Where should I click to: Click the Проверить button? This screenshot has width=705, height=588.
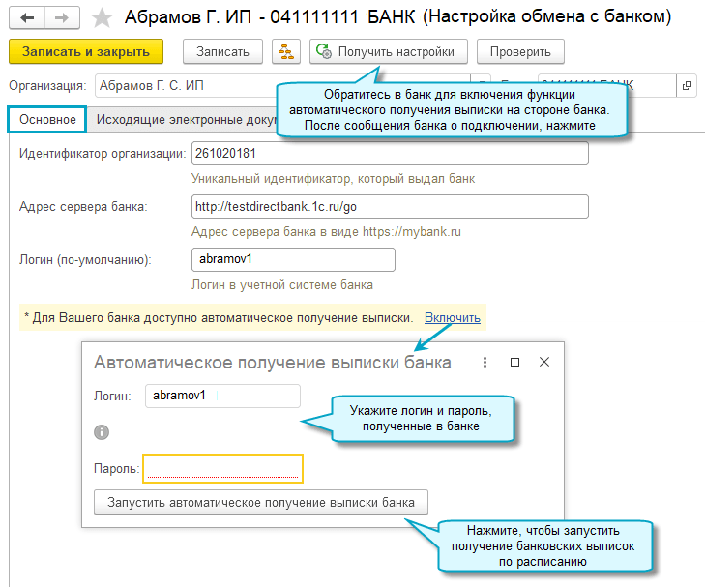click(x=520, y=51)
